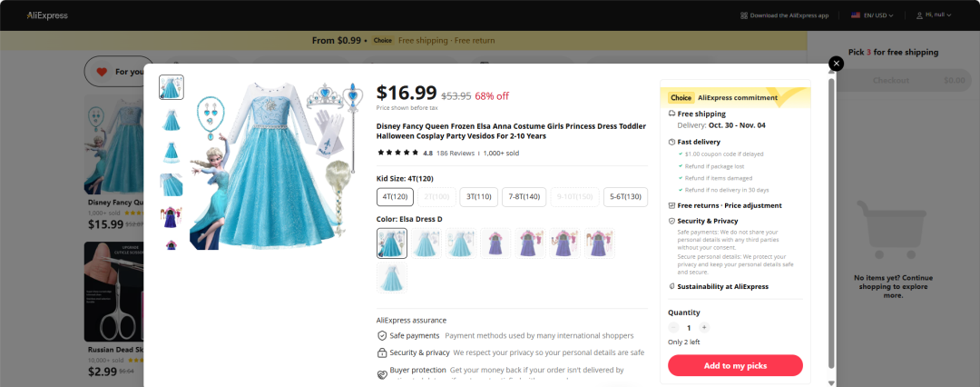Close the product quick-view popup

click(836, 64)
